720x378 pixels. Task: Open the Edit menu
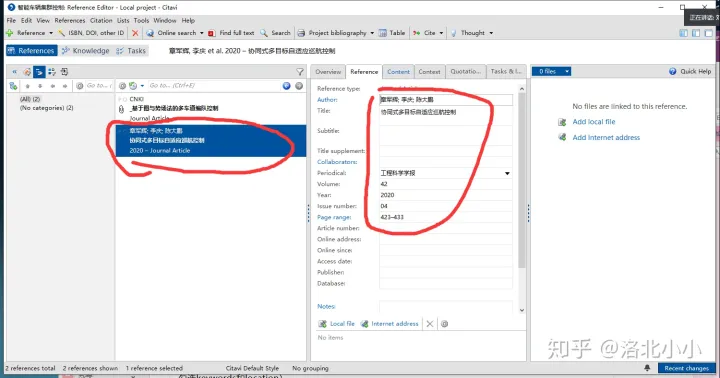26,21
